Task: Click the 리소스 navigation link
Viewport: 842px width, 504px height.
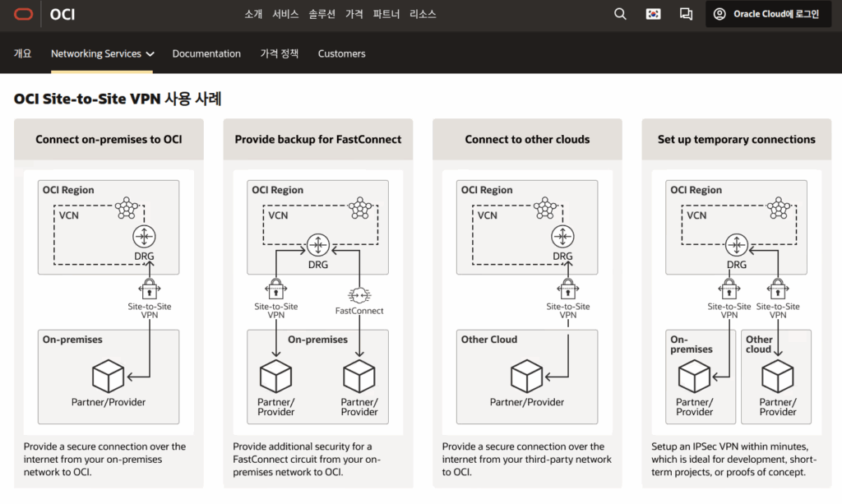Action: [x=423, y=14]
